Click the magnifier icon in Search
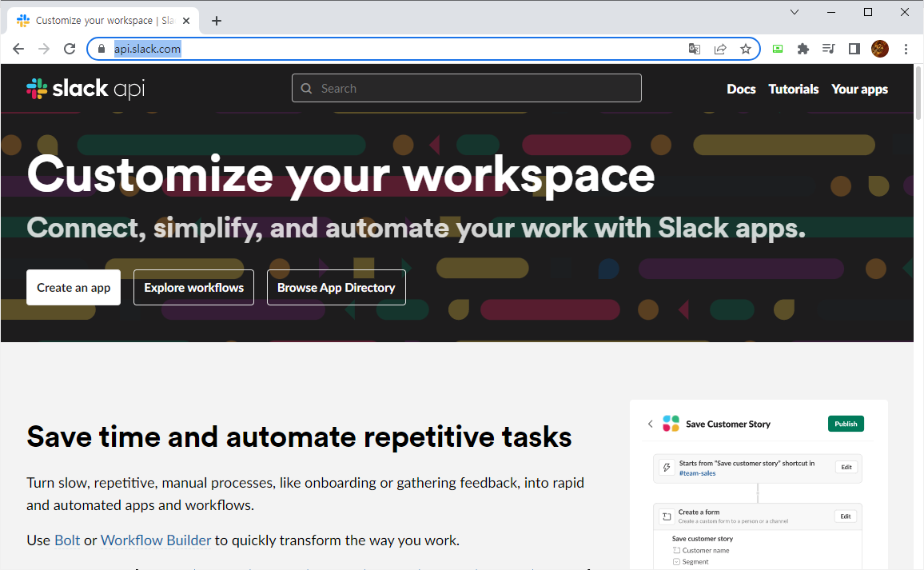 coord(306,89)
